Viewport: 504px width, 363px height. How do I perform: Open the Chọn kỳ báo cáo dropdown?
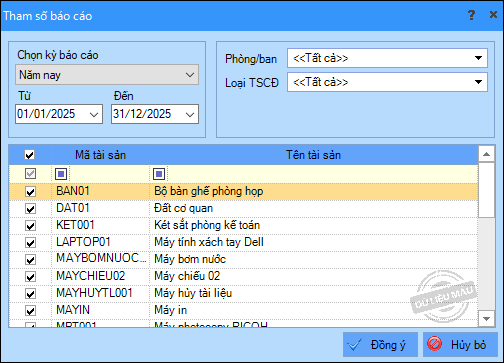click(107, 75)
